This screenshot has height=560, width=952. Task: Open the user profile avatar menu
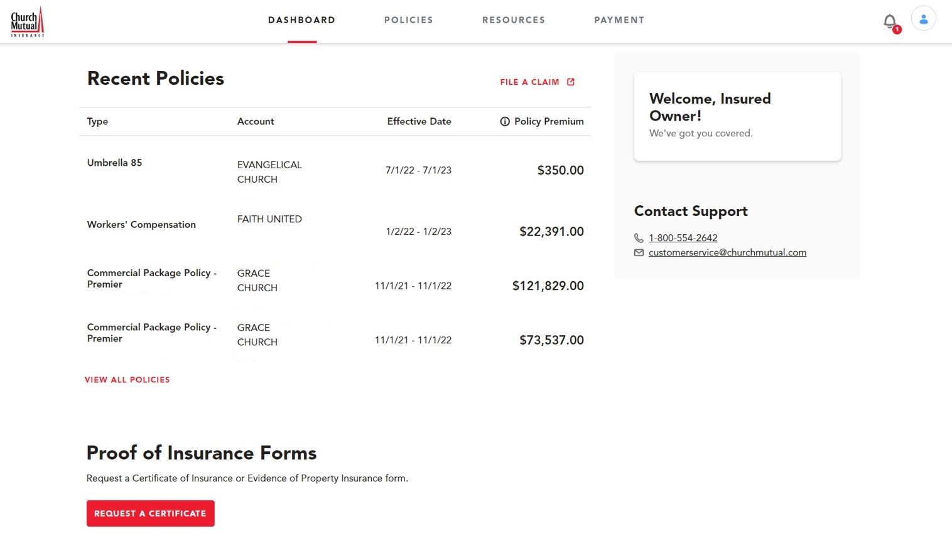(x=923, y=19)
